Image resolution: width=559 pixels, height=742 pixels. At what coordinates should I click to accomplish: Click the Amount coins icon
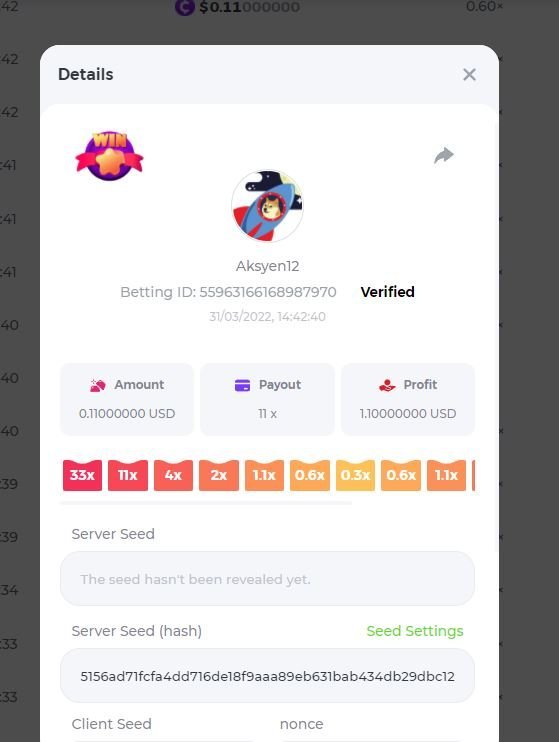[x=98, y=385]
